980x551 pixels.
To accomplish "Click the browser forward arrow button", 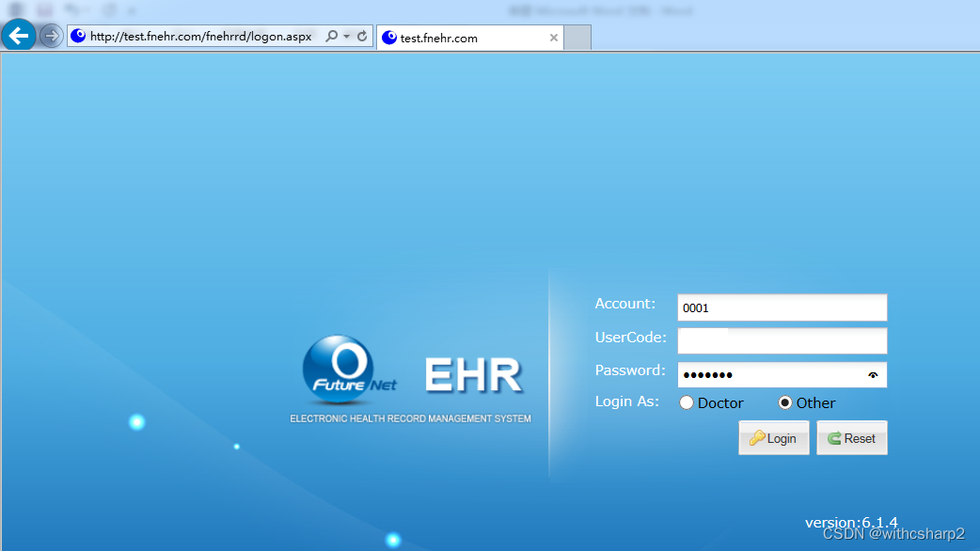I will click(x=51, y=36).
